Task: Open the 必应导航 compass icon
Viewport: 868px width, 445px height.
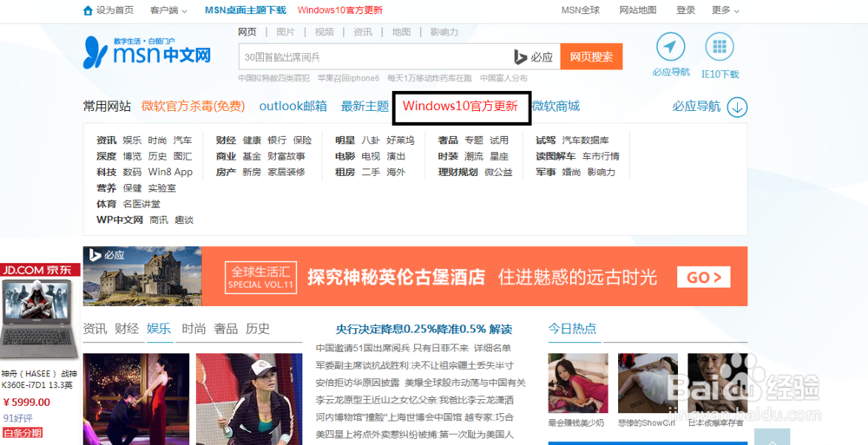Action: click(x=670, y=47)
